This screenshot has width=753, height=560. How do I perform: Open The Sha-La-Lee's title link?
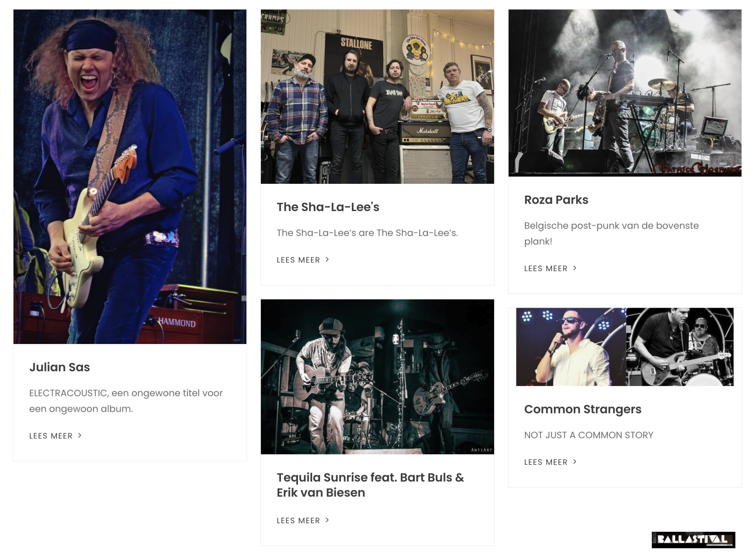click(328, 207)
